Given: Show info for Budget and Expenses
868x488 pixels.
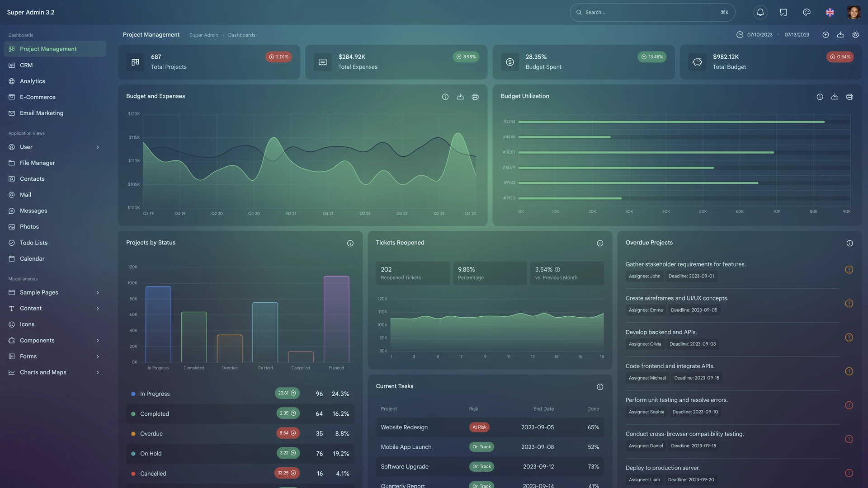Looking at the screenshot, I should point(445,97).
